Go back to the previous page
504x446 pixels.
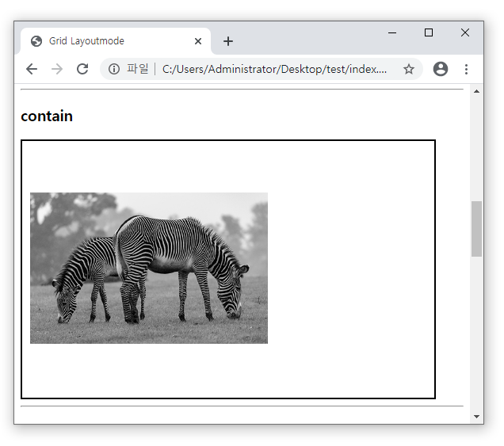32,69
